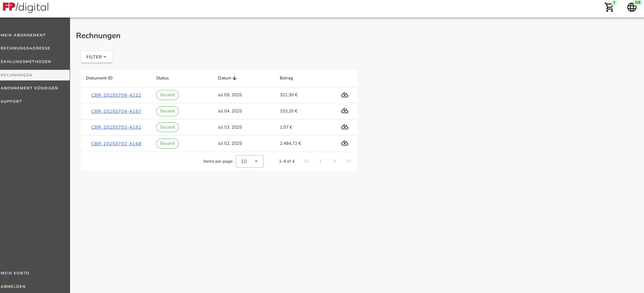Sort table by Betrag column header
644x293 pixels.
286,78
